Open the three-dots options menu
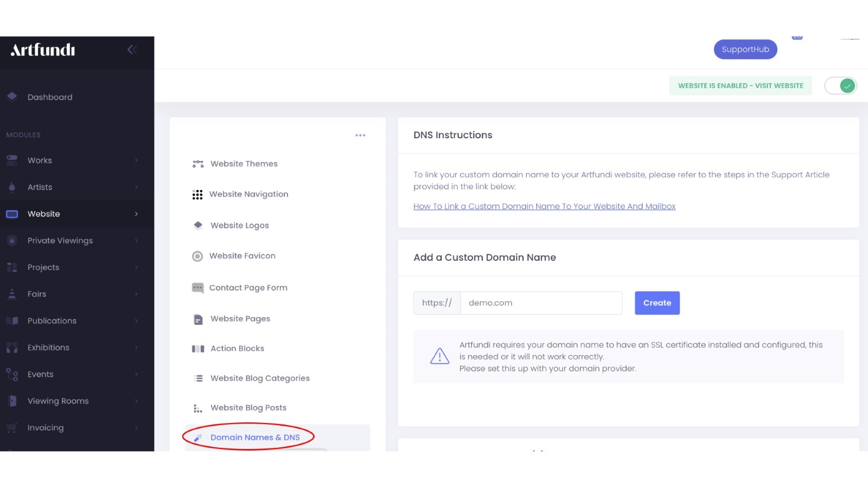 pos(360,135)
